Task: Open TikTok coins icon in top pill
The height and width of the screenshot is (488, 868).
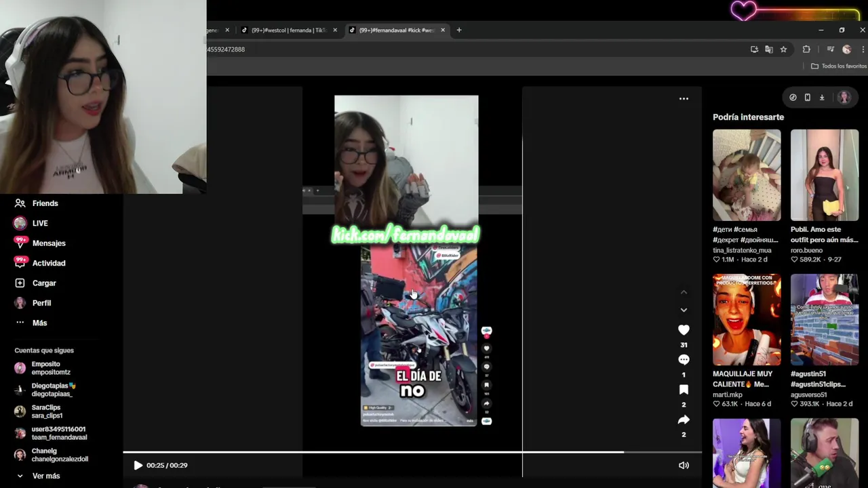Action: (x=793, y=98)
